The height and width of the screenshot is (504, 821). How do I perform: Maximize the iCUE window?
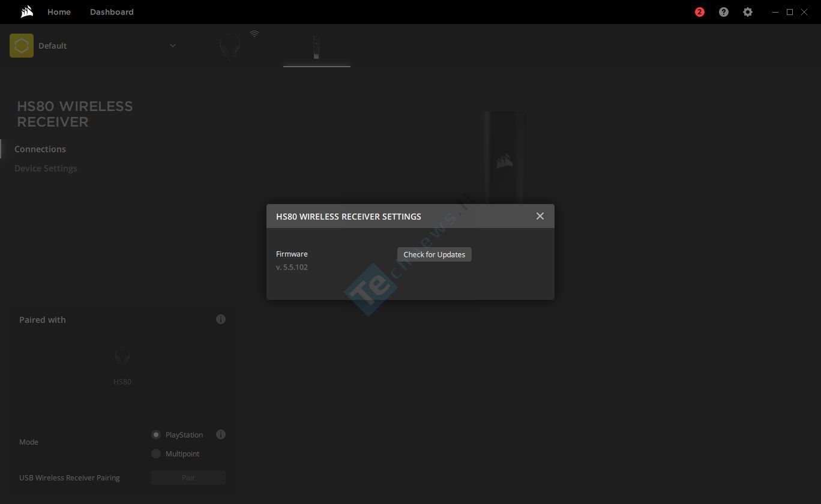click(790, 12)
